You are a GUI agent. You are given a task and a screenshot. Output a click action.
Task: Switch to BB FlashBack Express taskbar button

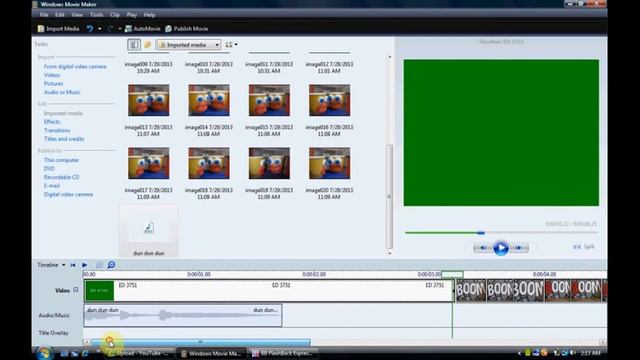pyautogui.click(x=282, y=353)
